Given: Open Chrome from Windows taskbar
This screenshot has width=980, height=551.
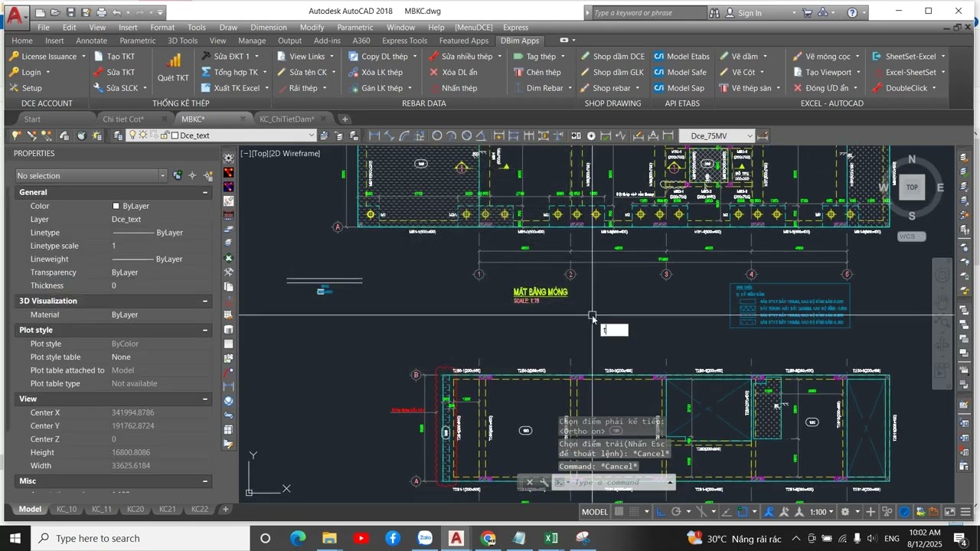Looking at the screenshot, I should (488, 538).
